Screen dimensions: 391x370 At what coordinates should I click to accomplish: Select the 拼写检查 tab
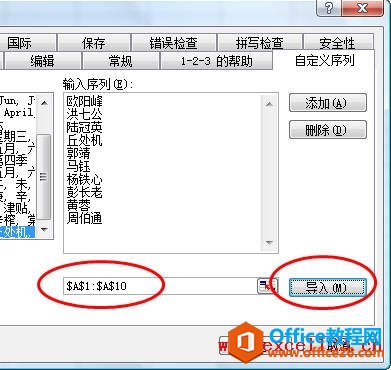coord(260,43)
